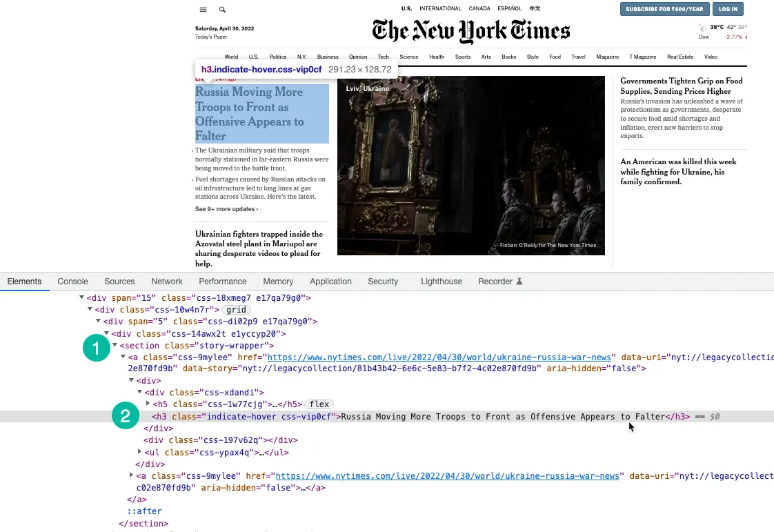Switch to the Console tab
Image resolution: width=774 pixels, height=532 pixels.
[x=72, y=282]
